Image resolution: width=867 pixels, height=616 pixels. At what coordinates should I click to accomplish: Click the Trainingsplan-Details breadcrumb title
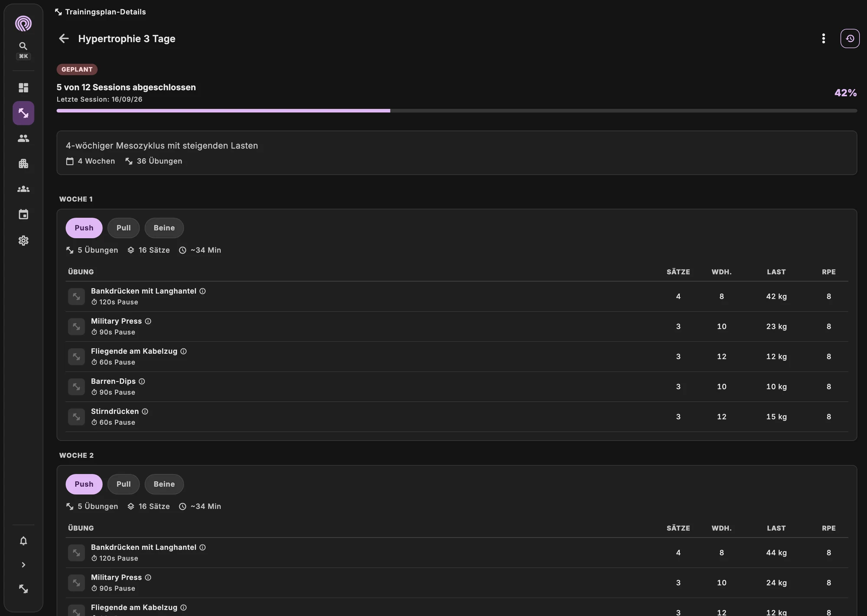click(x=105, y=12)
